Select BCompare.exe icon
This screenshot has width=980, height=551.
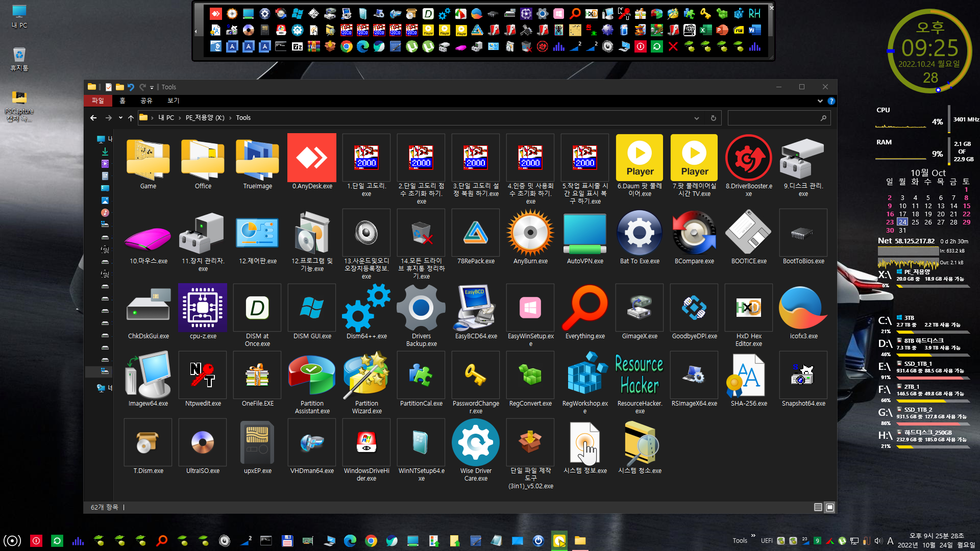coord(694,233)
